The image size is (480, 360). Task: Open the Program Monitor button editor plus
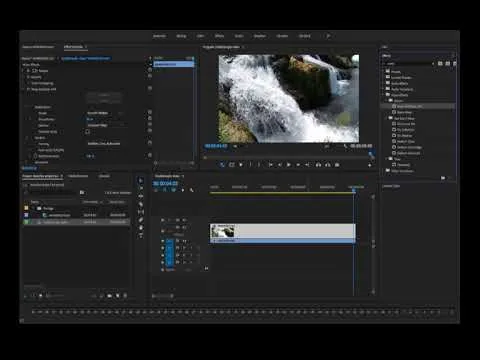click(369, 165)
